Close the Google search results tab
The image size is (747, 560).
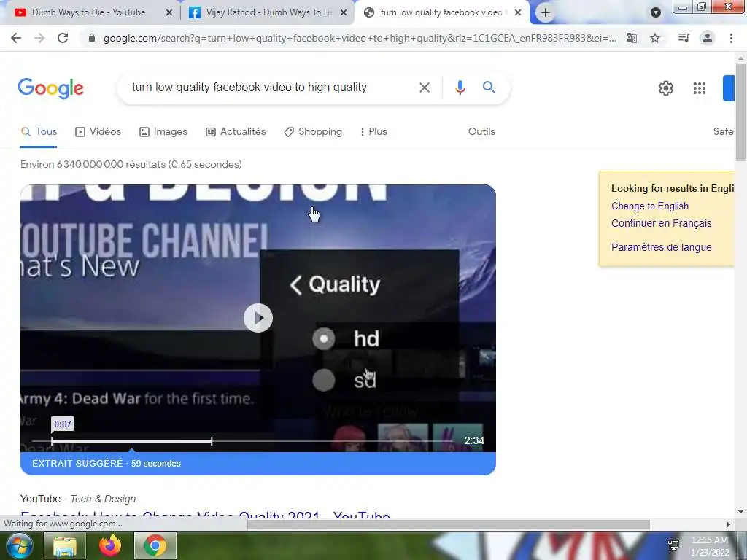tap(518, 13)
